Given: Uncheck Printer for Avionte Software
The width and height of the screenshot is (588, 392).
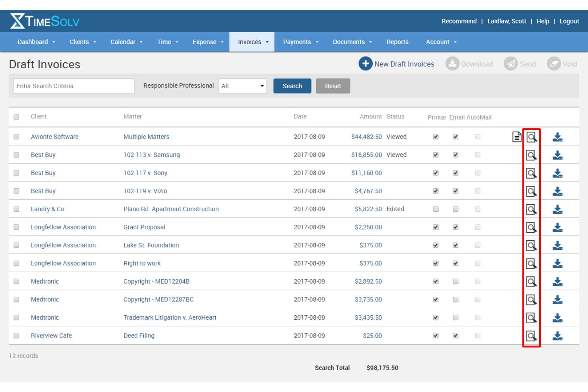Looking at the screenshot, I should tap(436, 137).
